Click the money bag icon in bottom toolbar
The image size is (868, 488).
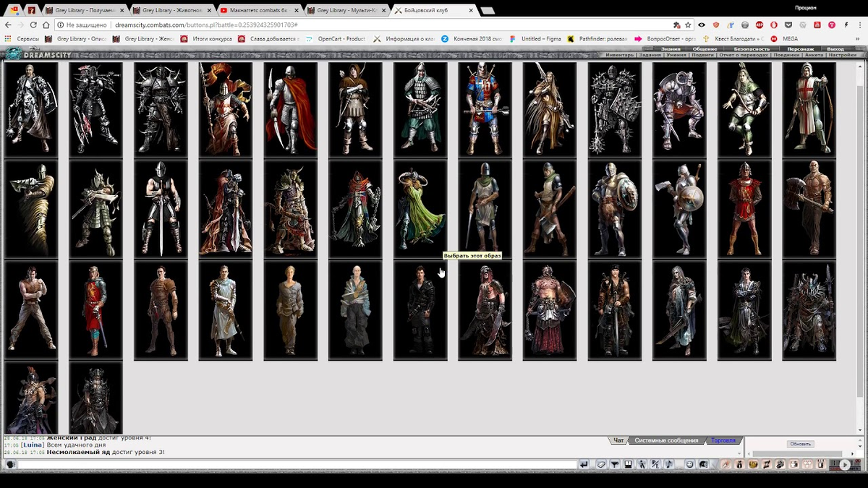[738, 465]
